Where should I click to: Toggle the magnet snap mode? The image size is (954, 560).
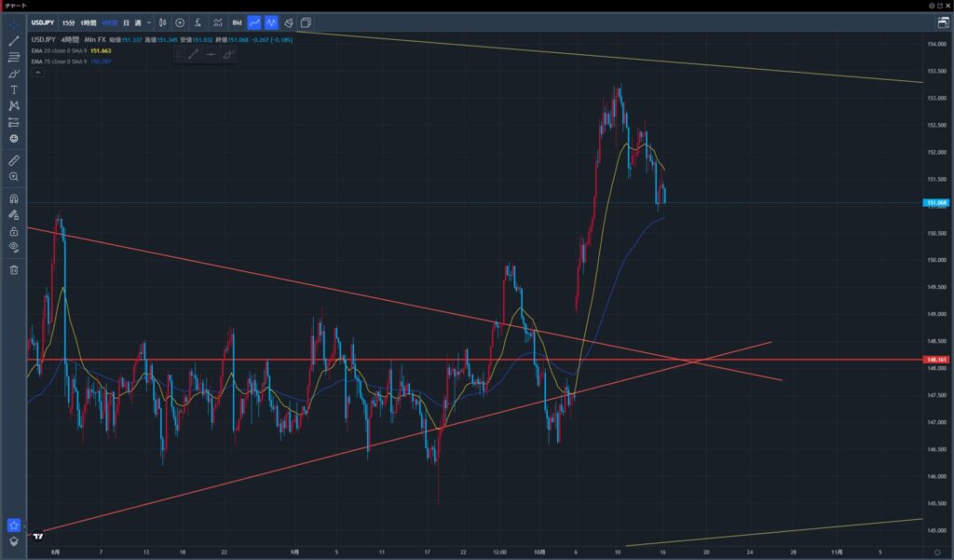pos(14,198)
